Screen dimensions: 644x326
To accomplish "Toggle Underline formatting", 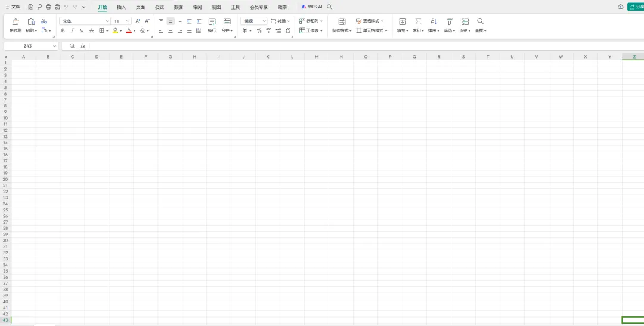I will [82, 31].
